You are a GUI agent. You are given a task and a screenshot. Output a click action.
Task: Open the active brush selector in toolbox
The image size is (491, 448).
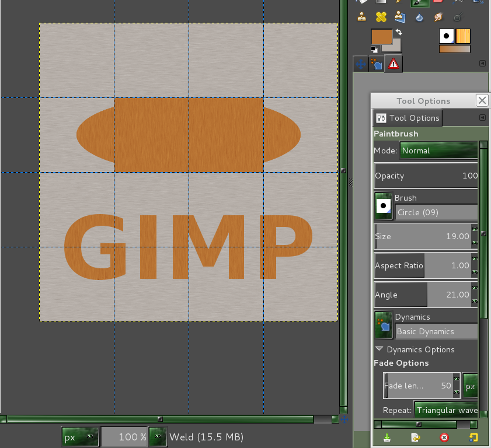(446, 36)
